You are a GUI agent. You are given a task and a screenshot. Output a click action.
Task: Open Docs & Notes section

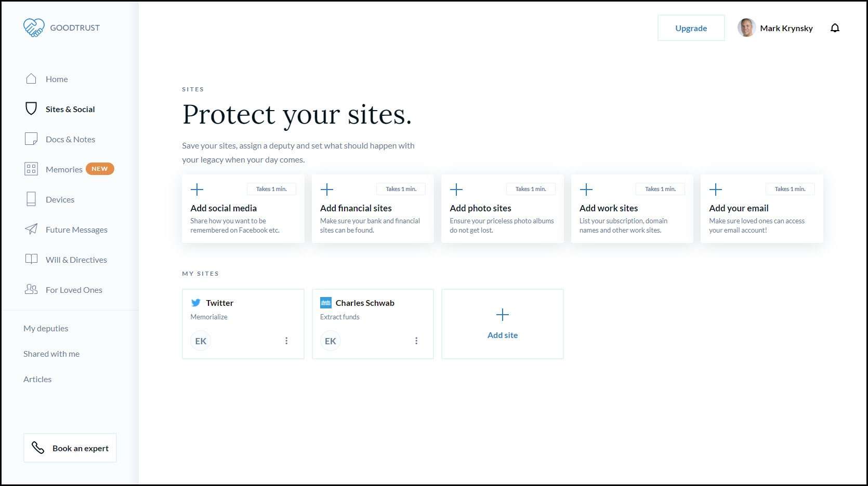[70, 139]
